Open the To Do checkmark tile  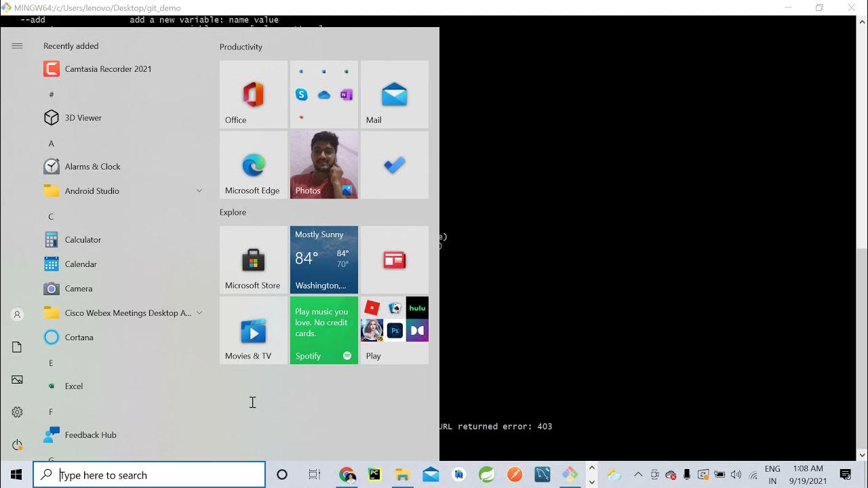click(x=395, y=165)
